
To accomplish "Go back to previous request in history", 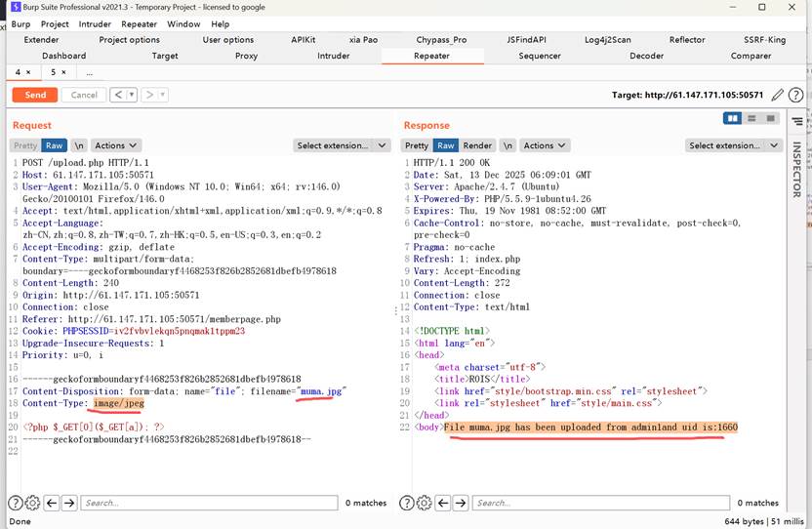I will [119, 95].
